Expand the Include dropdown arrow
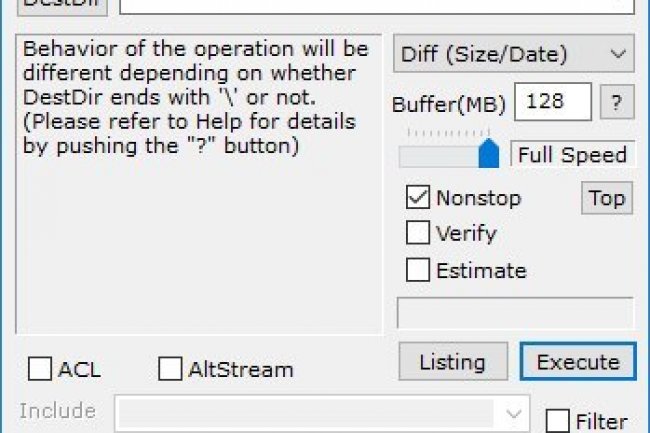This screenshot has height=433, width=650. click(x=514, y=412)
